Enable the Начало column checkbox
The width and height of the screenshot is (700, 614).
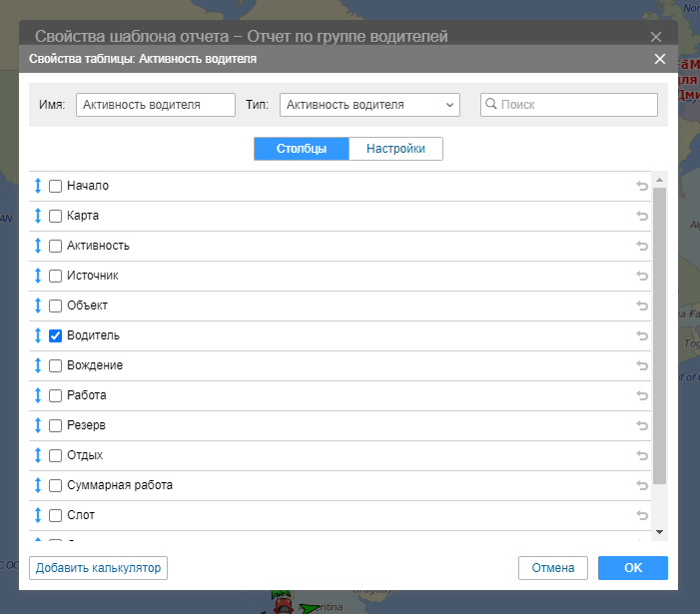pos(56,186)
